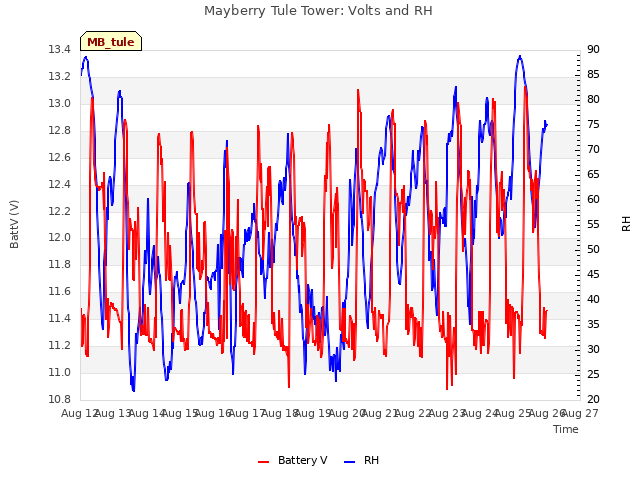The image size is (640, 480).
Task: Click the 12.2 voltage tick label
Action: click(59, 211)
